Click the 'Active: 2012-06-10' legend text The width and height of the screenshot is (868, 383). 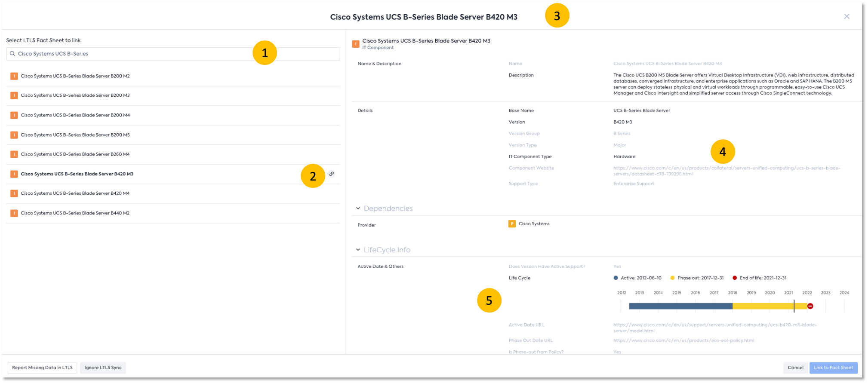click(x=641, y=278)
